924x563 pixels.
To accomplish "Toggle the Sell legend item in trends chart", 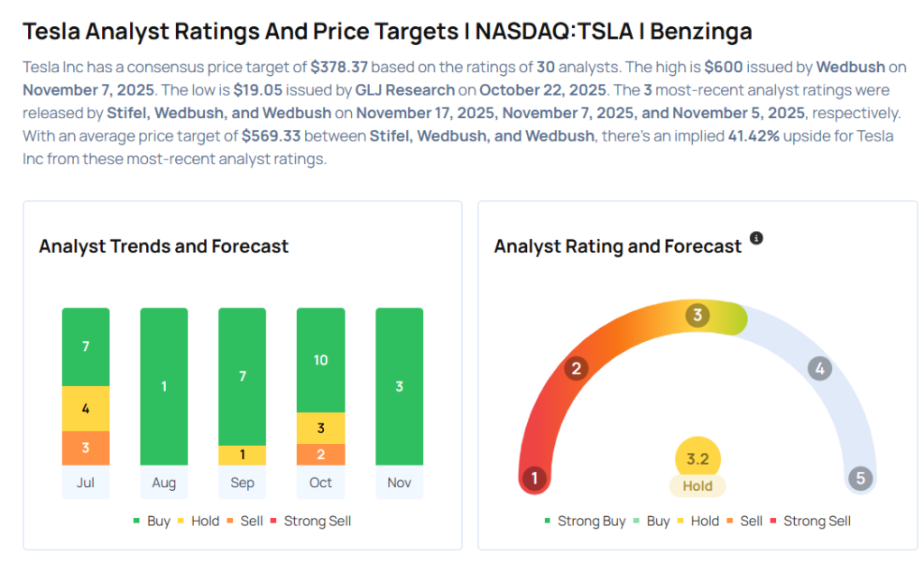I will tap(246, 521).
